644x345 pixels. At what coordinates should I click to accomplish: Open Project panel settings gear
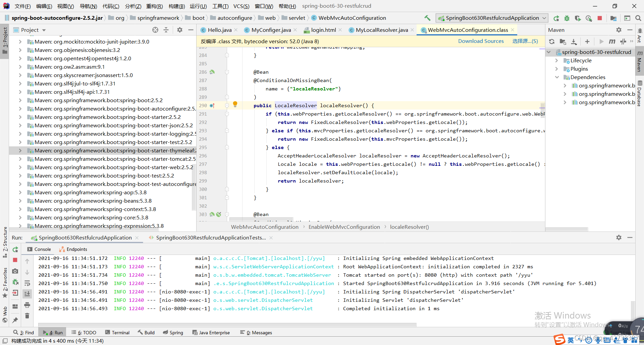180,30
